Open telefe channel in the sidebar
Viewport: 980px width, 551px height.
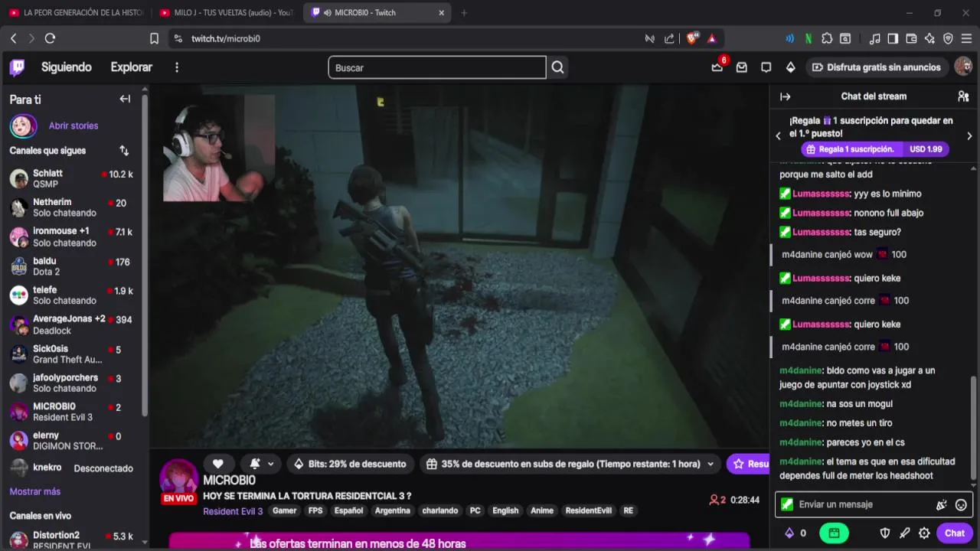[72, 295]
